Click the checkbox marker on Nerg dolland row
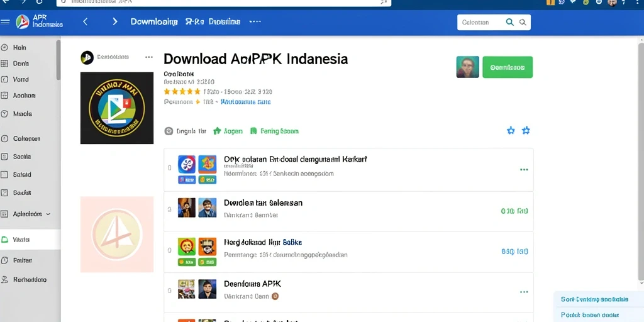Screen dimensions: 644x322 169,250
